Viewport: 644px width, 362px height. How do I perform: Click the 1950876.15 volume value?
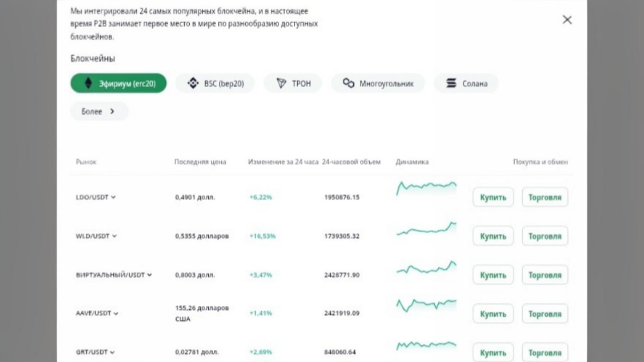tap(342, 197)
